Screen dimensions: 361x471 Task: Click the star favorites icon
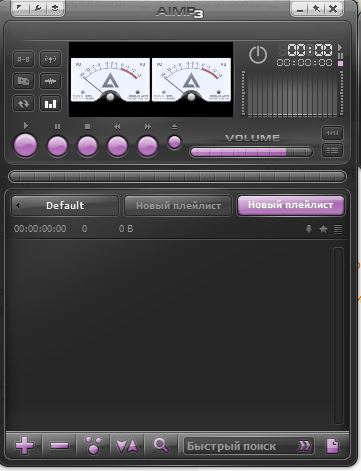pos(323,229)
